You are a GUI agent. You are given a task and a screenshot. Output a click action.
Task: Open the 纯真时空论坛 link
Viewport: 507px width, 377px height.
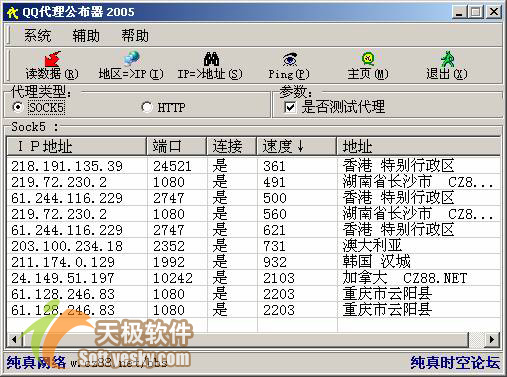[x=455, y=363]
